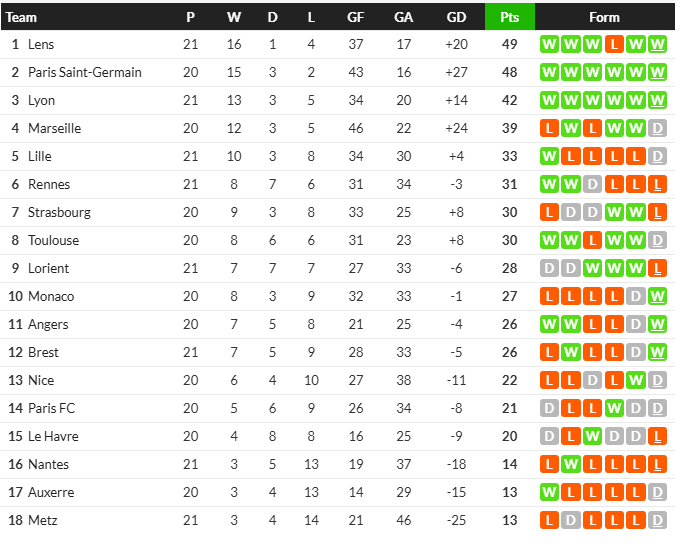
Task: Click Lens's orange L form badge
Action: click(614, 44)
